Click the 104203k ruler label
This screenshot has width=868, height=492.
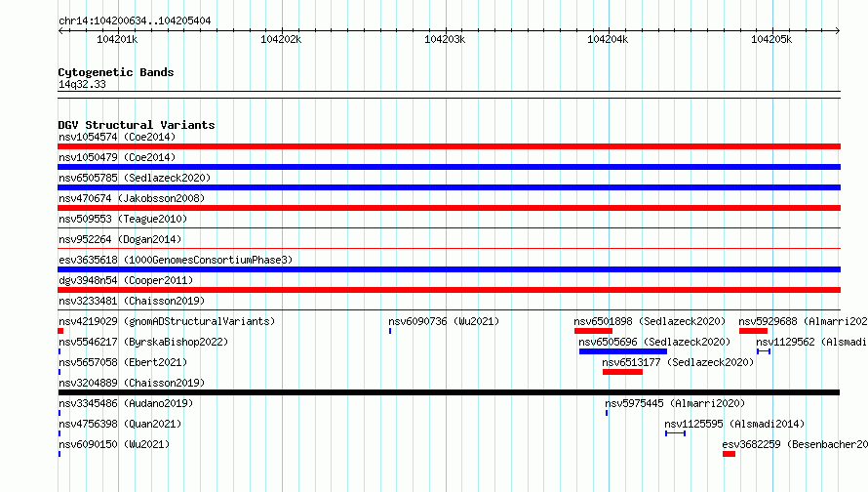pyautogui.click(x=445, y=39)
